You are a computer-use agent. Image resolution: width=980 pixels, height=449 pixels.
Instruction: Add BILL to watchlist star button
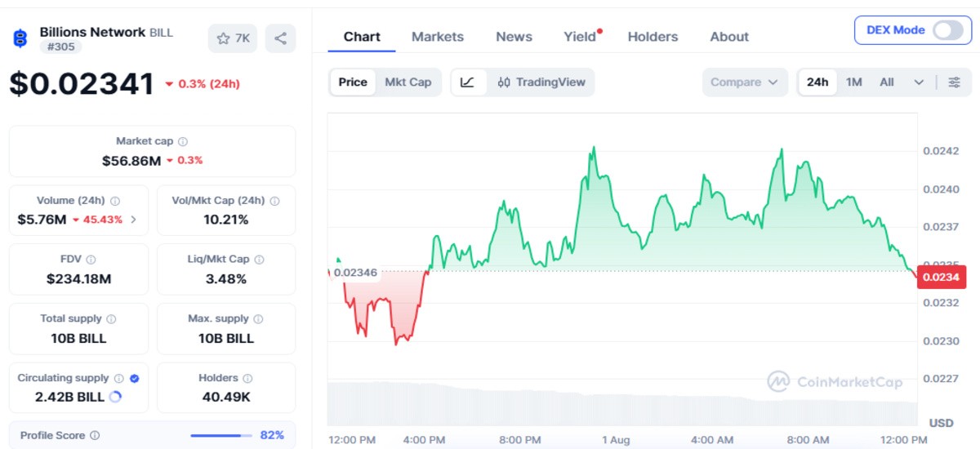pyautogui.click(x=233, y=38)
